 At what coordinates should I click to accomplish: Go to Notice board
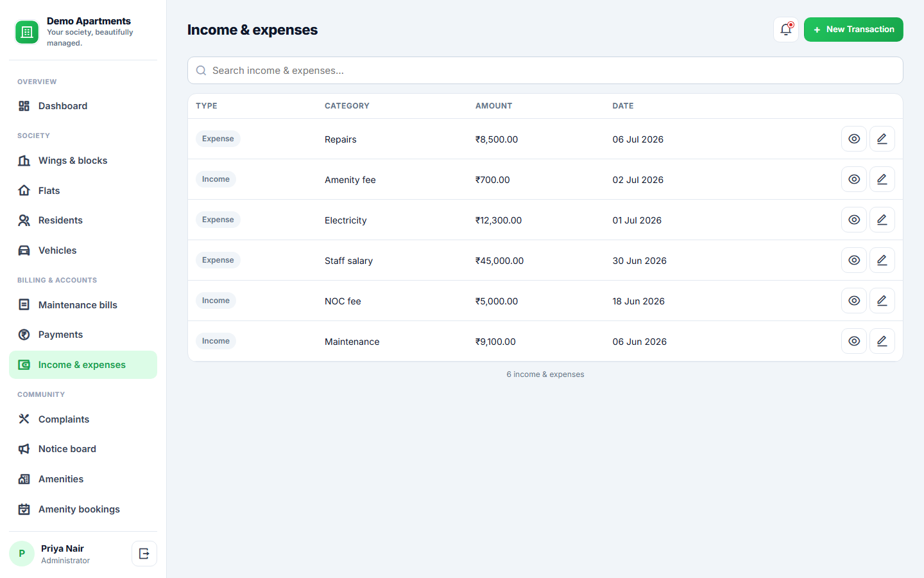[x=83, y=449]
